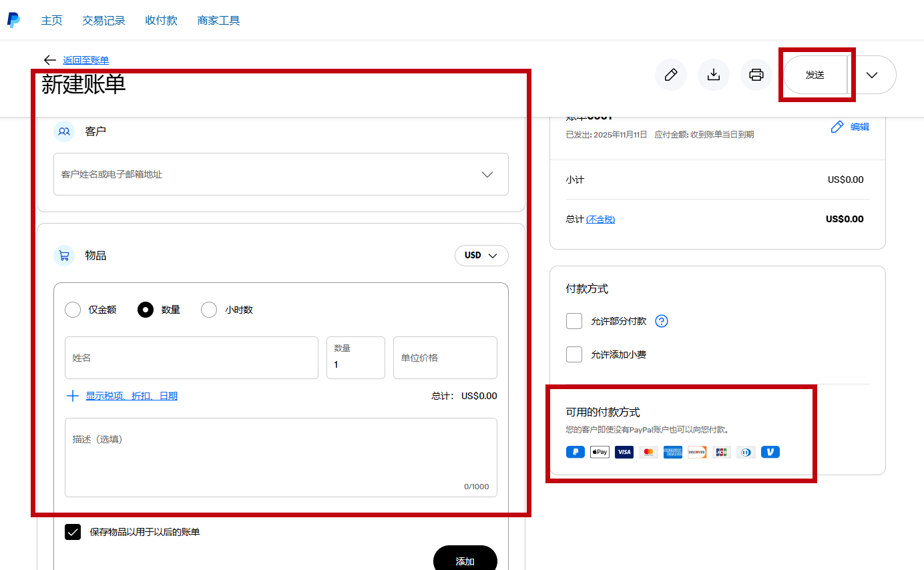Image resolution: width=924 pixels, height=570 pixels.
Task: Select the 小时数 radio option
Action: pyautogui.click(x=209, y=310)
